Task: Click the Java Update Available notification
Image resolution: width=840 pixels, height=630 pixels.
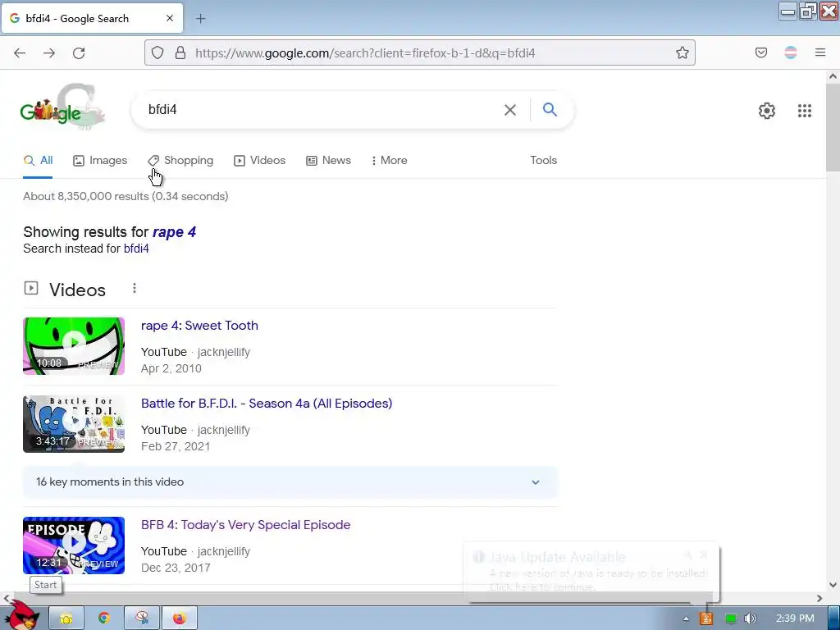Action: [x=591, y=572]
